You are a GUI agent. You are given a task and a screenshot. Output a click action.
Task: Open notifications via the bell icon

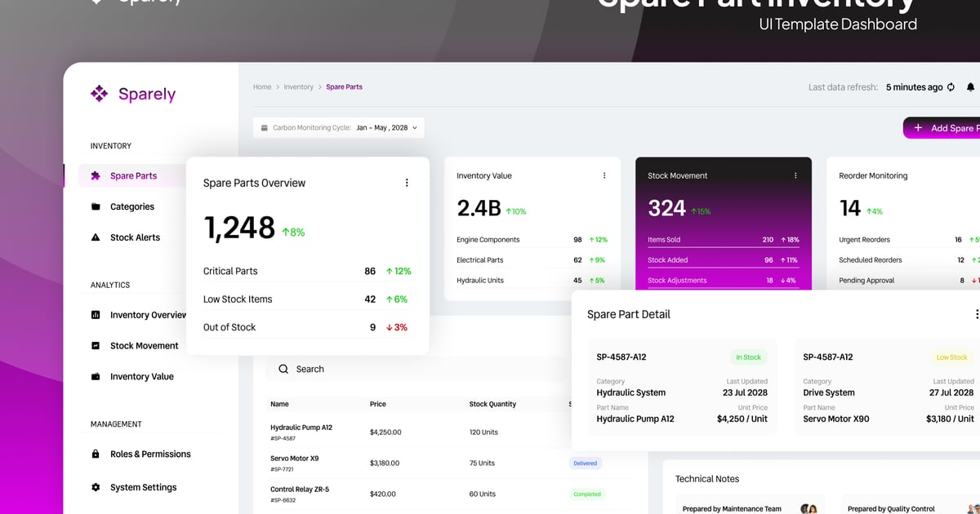point(970,87)
